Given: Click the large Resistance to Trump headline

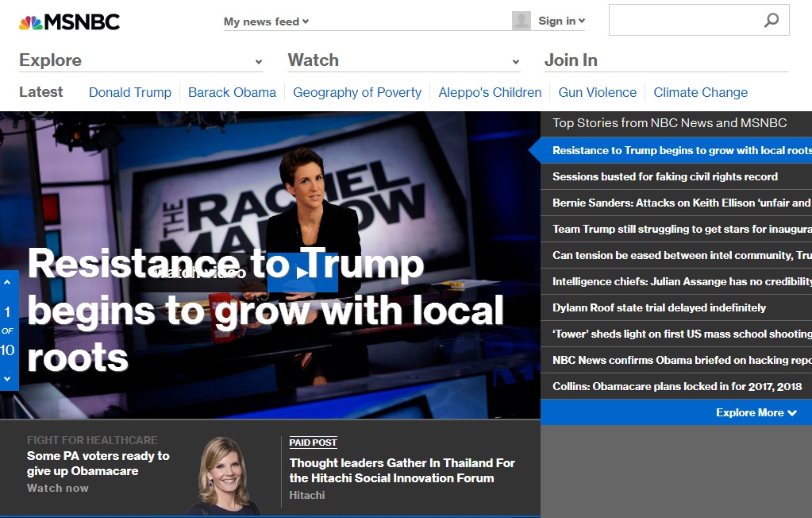Looking at the screenshot, I should point(265,310).
